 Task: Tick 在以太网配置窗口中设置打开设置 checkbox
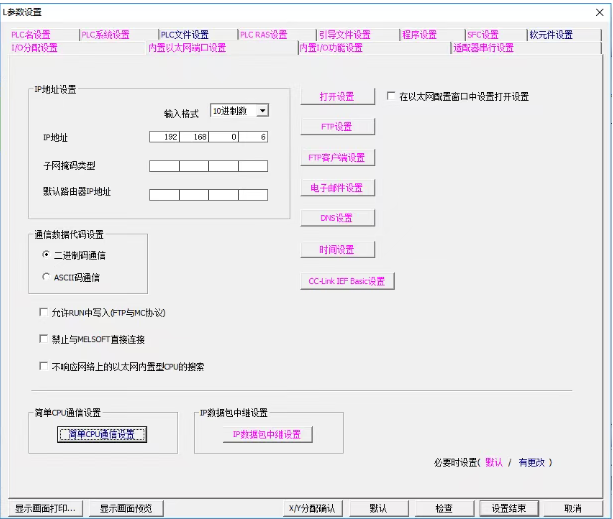391,97
